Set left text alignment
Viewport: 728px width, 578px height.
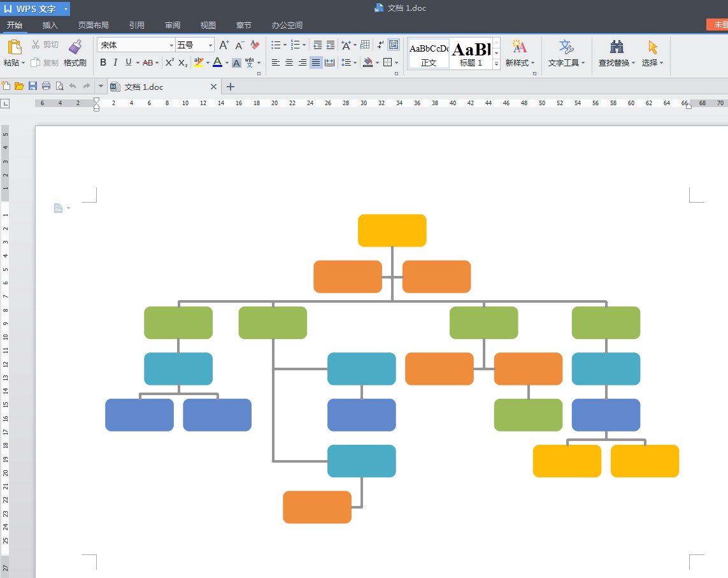(x=275, y=62)
